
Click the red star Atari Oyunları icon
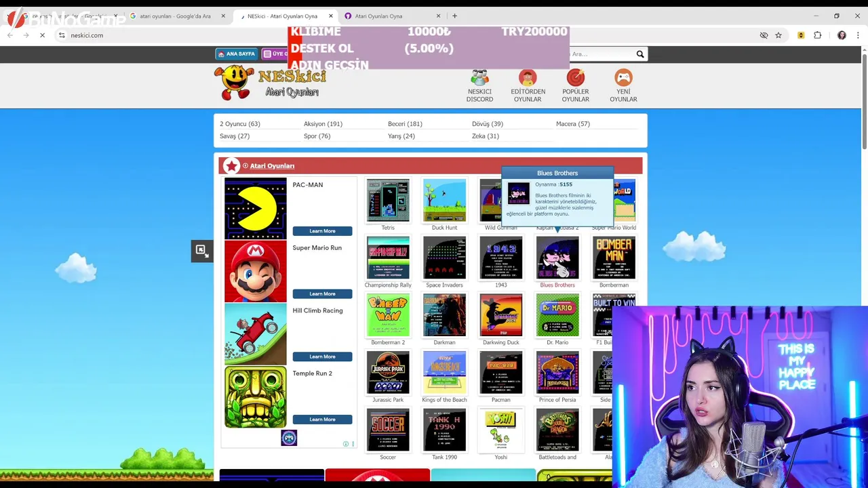(x=231, y=166)
